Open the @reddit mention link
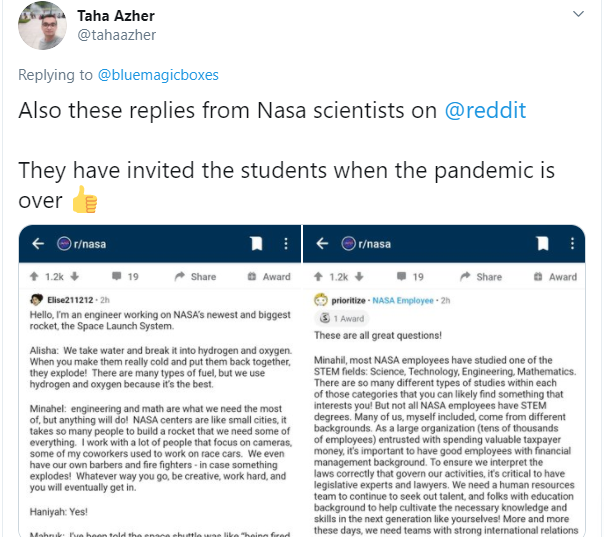 (485, 111)
